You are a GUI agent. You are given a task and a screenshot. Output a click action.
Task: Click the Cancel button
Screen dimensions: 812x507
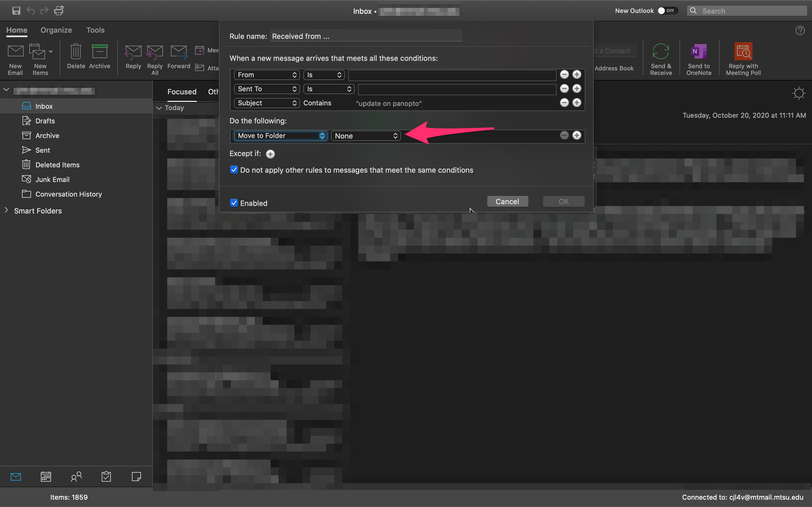coord(507,201)
